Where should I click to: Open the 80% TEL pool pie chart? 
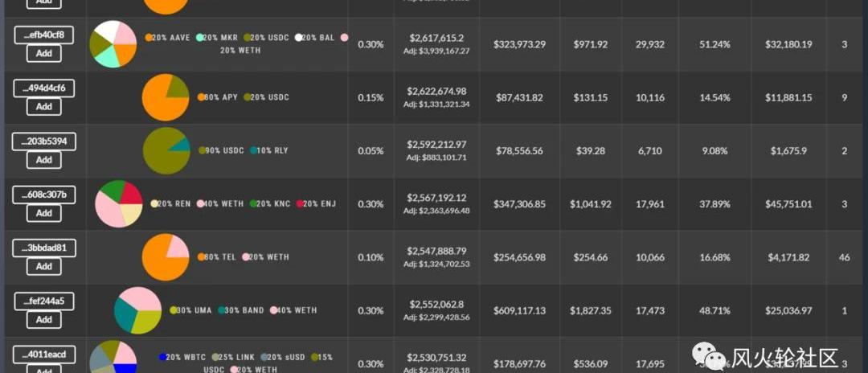(x=166, y=257)
